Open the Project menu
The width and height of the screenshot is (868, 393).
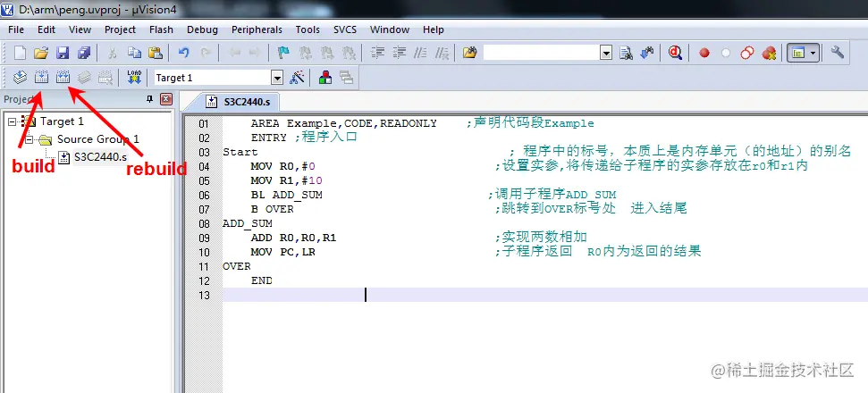point(120,29)
